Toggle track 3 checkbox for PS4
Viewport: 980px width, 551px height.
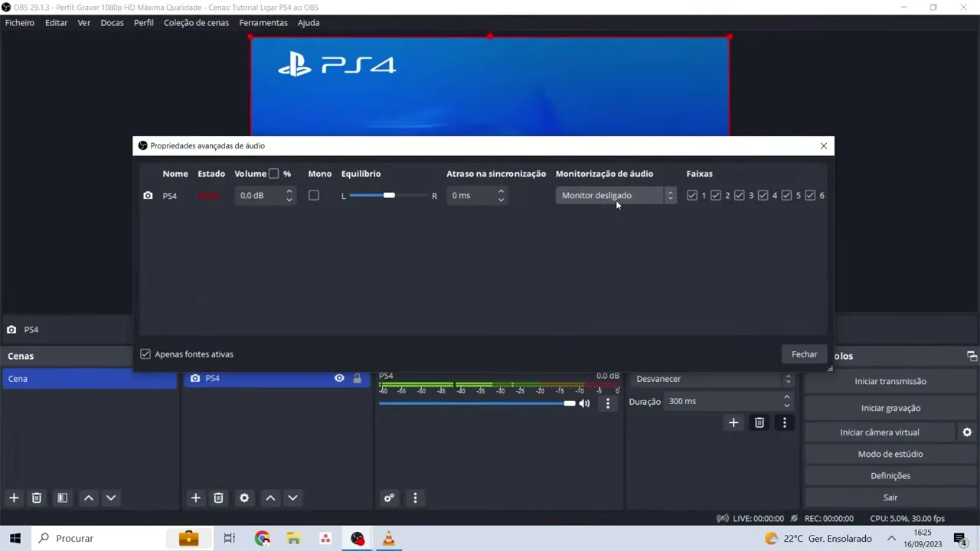(740, 195)
